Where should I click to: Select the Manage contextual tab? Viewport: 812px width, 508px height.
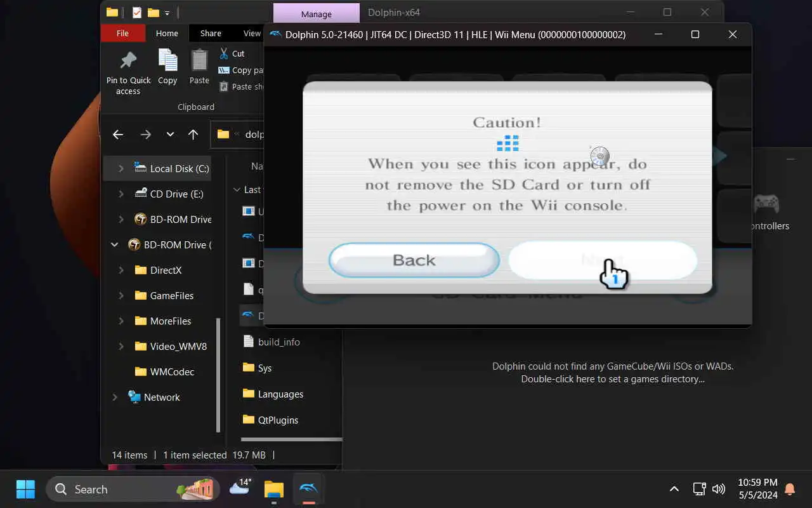pos(317,14)
